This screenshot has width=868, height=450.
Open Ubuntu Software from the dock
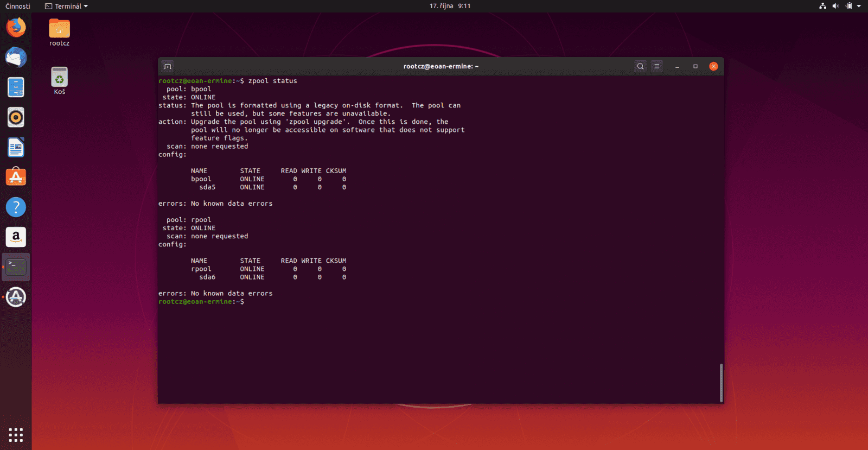pos(16,177)
